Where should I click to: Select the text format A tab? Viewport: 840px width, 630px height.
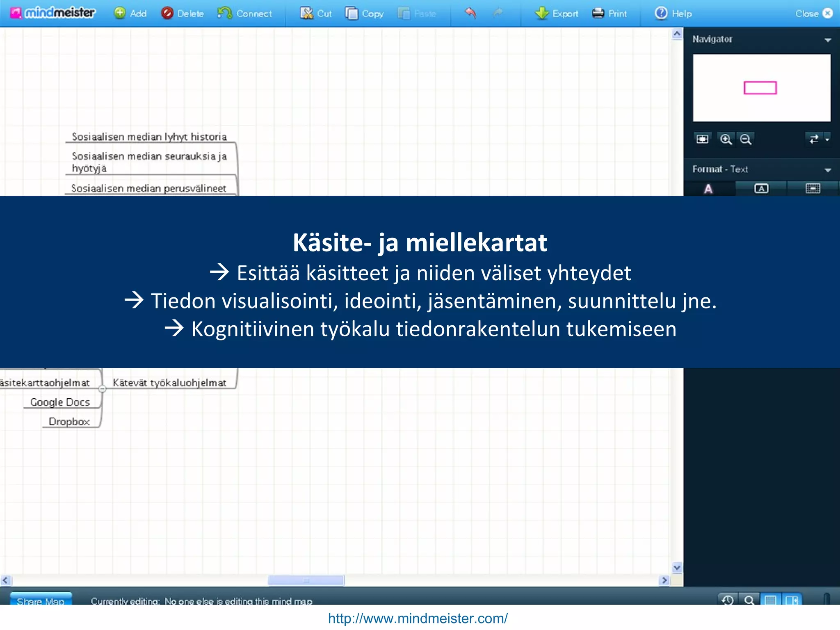(708, 189)
